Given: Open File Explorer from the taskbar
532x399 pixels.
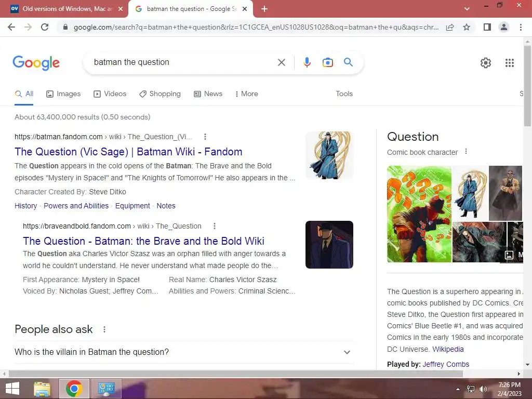Looking at the screenshot, I should [42, 389].
